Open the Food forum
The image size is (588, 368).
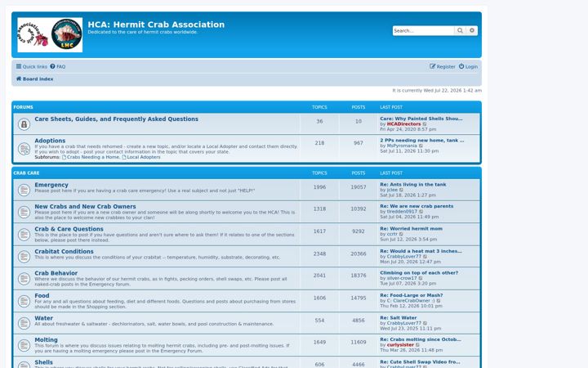pyautogui.click(x=42, y=296)
